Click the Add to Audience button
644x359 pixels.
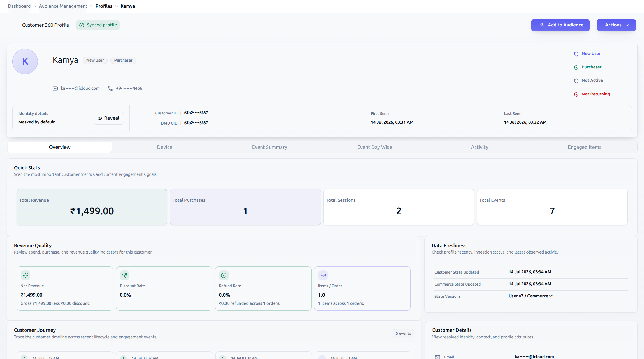[x=560, y=25]
